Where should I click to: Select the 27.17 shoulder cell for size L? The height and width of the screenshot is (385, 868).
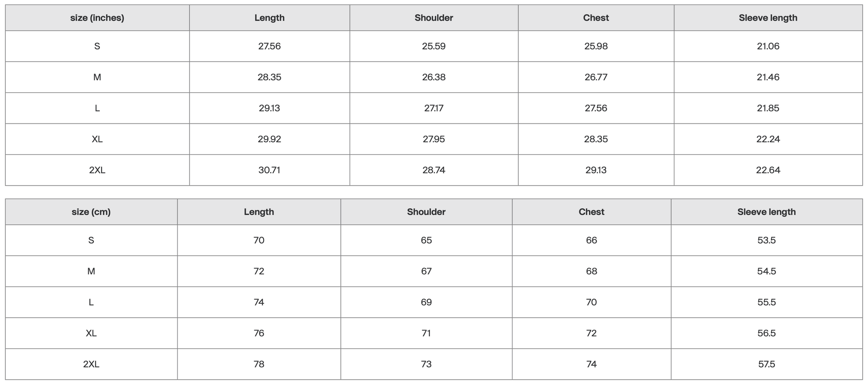pos(434,108)
